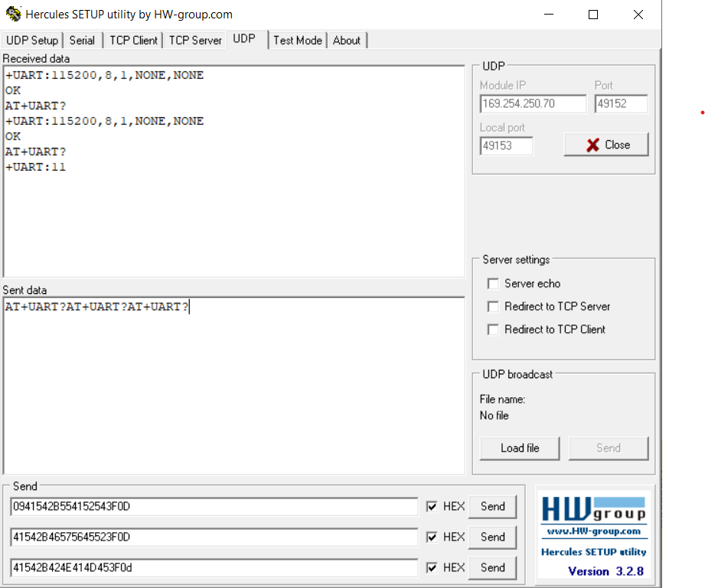Open the Test Mode tab

298,40
